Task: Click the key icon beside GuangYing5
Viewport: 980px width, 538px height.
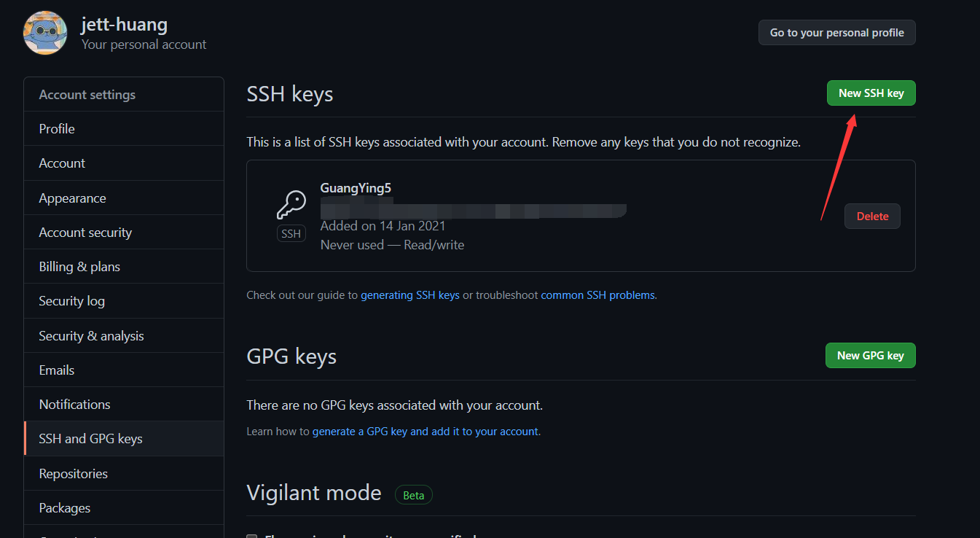Action: click(291, 205)
